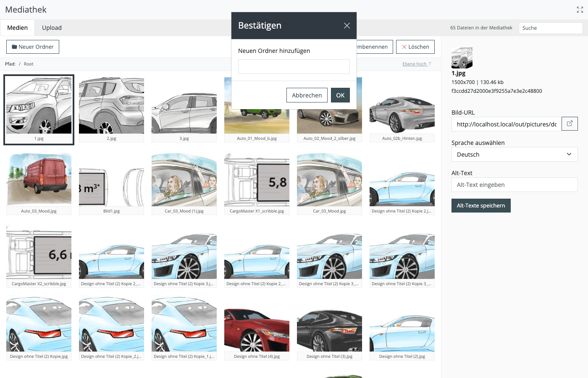Select the 2.jpg thumbnail
Screen dimensions: 588x378
click(111, 110)
